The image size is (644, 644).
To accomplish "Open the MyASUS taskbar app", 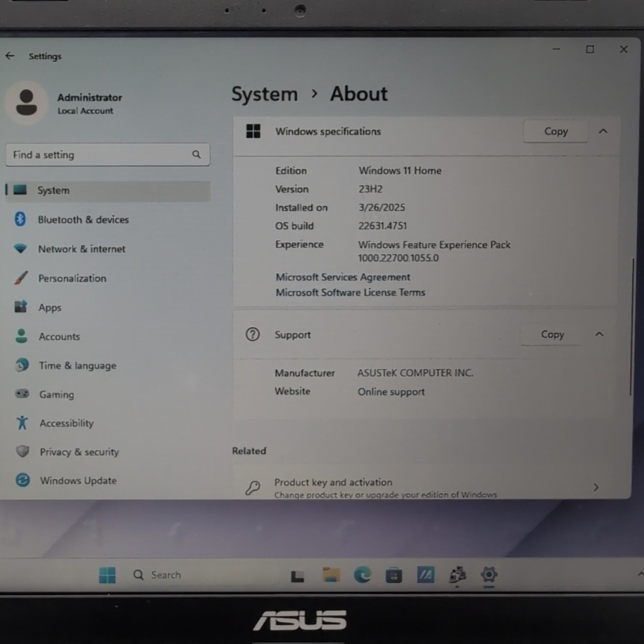I will (x=425, y=575).
